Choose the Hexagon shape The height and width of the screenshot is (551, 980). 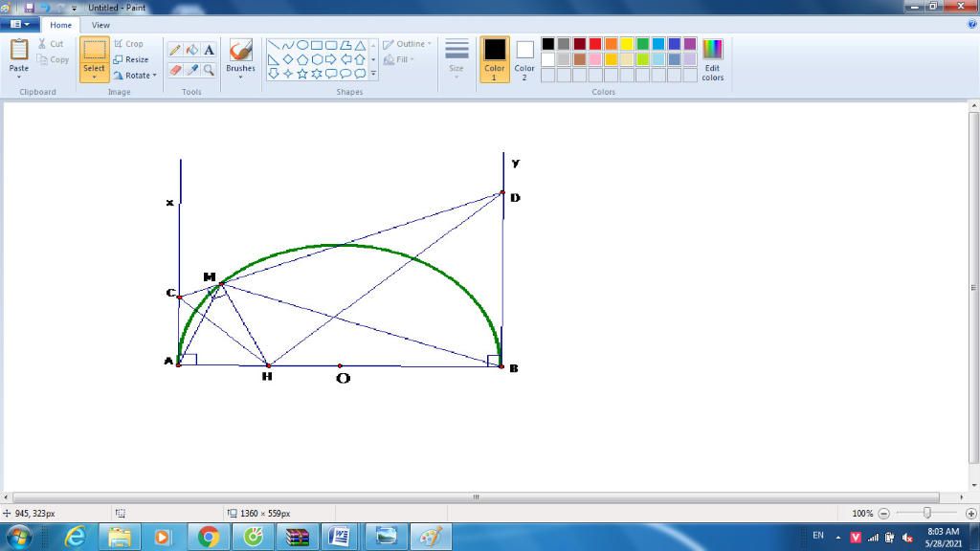pos(316,59)
